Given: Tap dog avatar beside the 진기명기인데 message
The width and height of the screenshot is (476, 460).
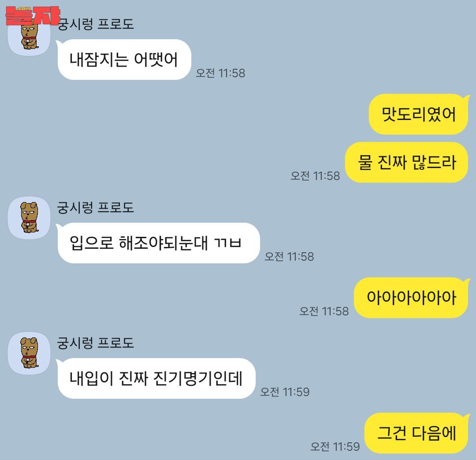Looking at the screenshot, I should pyautogui.click(x=29, y=353).
